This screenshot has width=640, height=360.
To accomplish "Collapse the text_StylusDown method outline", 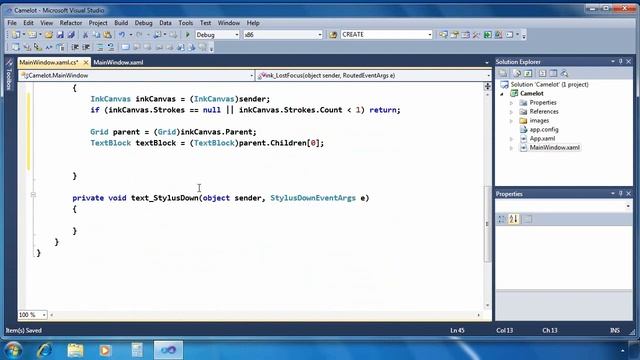I will pyautogui.click(x=33, y=195).
